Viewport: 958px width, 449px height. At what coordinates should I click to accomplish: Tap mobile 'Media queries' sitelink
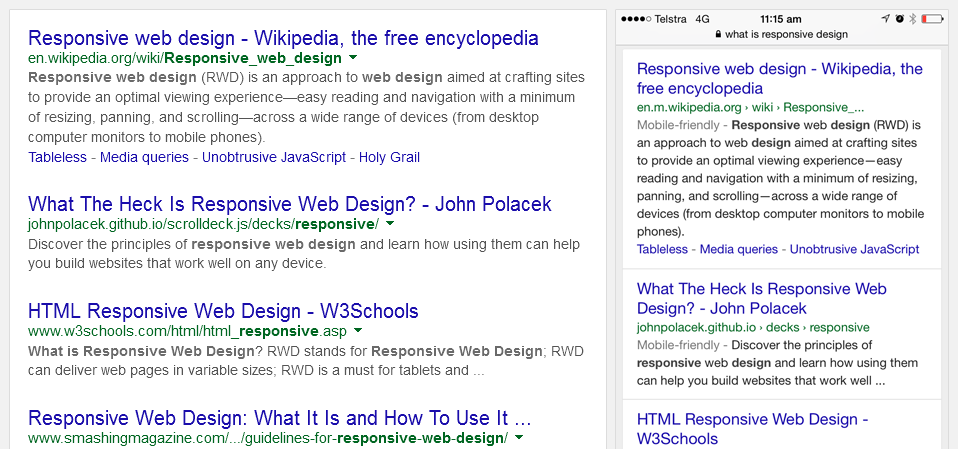click(x=739, y=249)
